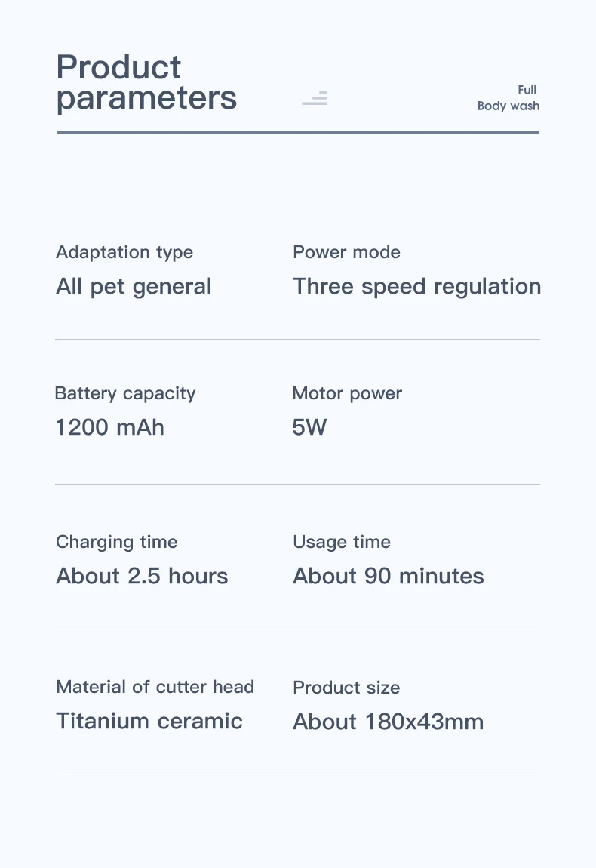
Task: Select the Product size label
Action: 346,688
